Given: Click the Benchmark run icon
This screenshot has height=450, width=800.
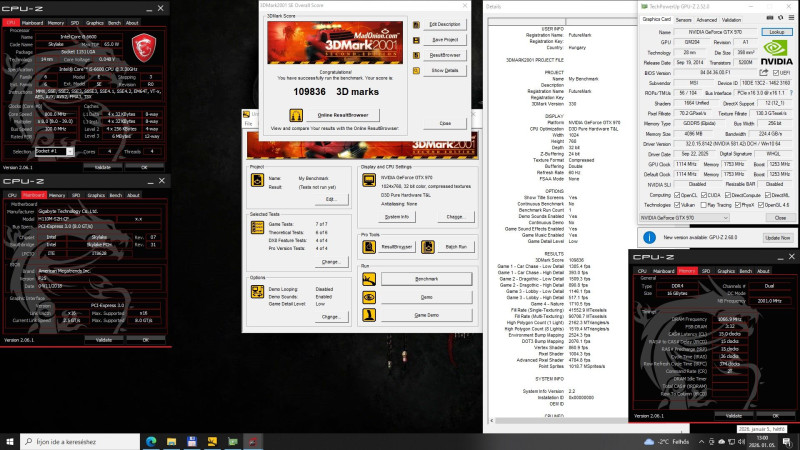Looking at the screenshot, I should coord(369,279).
